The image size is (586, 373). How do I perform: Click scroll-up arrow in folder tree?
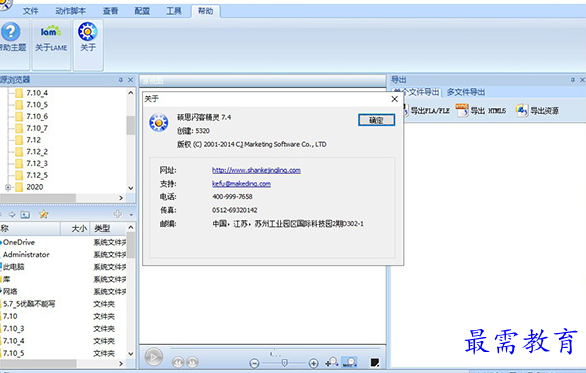pyautogui.click(x=130, y=93)
